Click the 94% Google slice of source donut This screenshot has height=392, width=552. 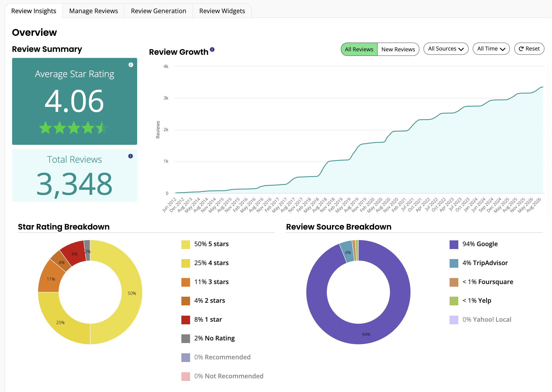366,334
